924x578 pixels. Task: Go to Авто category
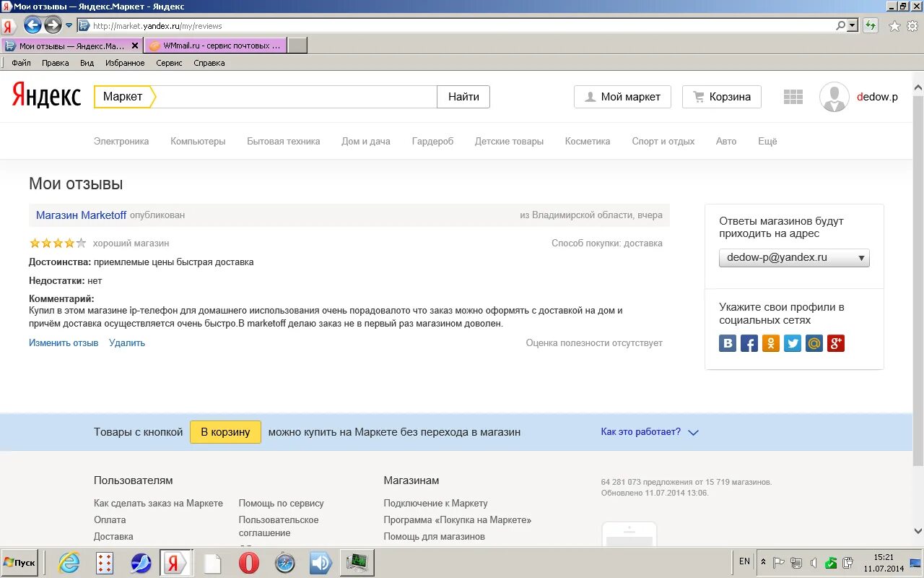pyautogui.click(x=726, y=142)
